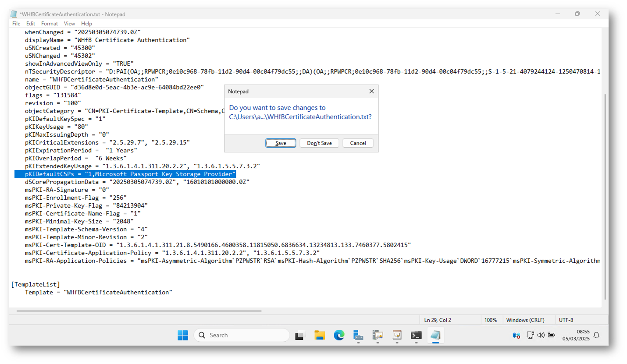627x364 pixels.
Task: Click the volume speaker tray icon
Action: click(x=541, y=335)
